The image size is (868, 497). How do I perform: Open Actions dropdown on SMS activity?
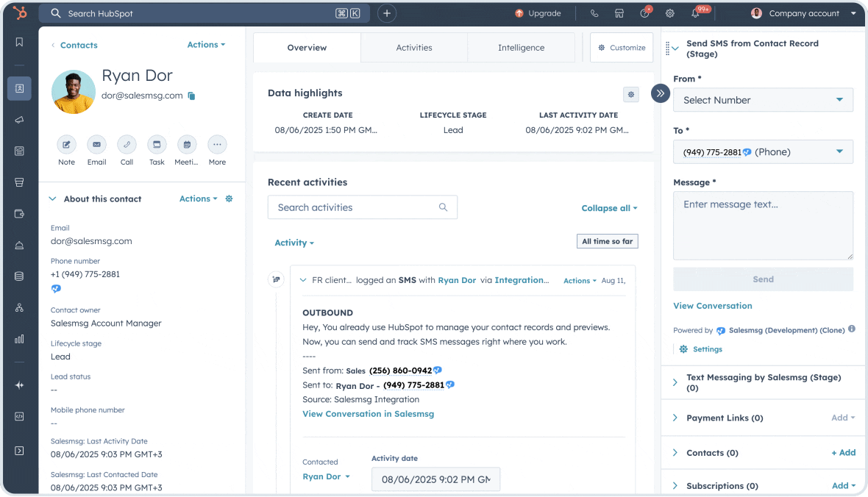(580, 281)
